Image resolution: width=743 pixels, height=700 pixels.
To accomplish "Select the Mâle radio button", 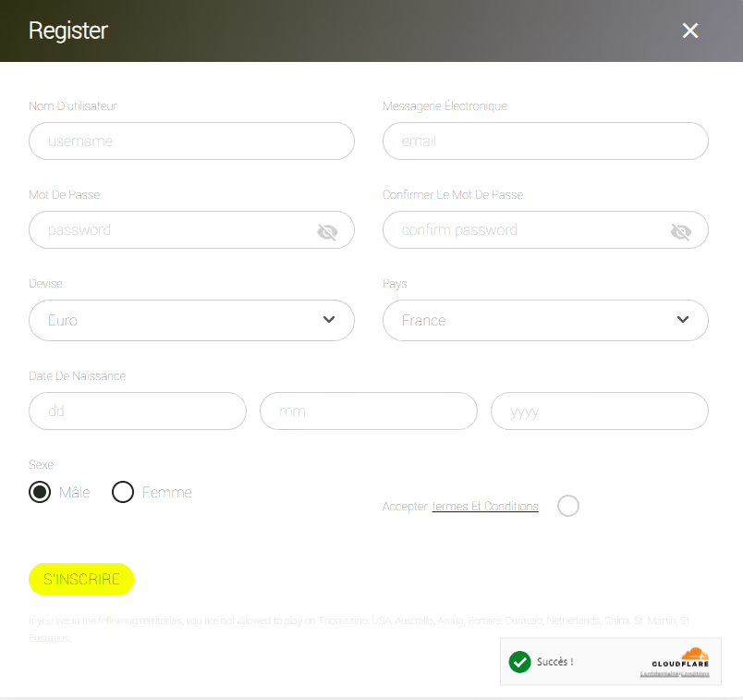I will coord(40,492).
